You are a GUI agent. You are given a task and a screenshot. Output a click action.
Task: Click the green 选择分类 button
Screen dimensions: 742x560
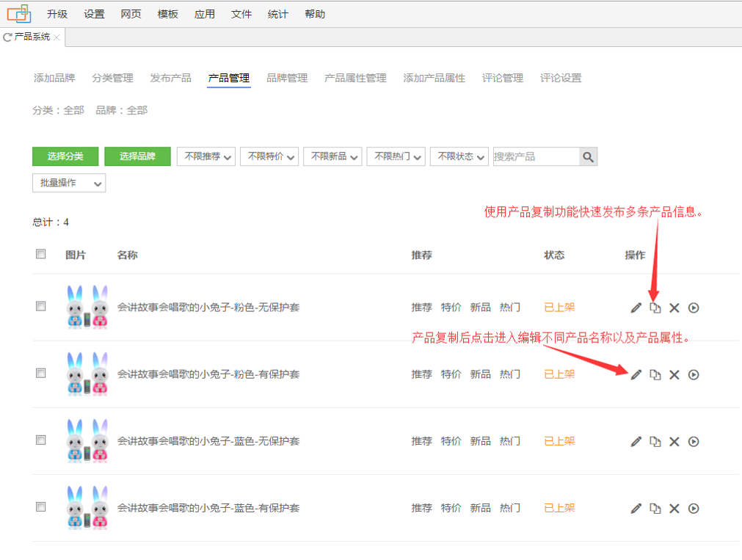click(x=65, y=156)
